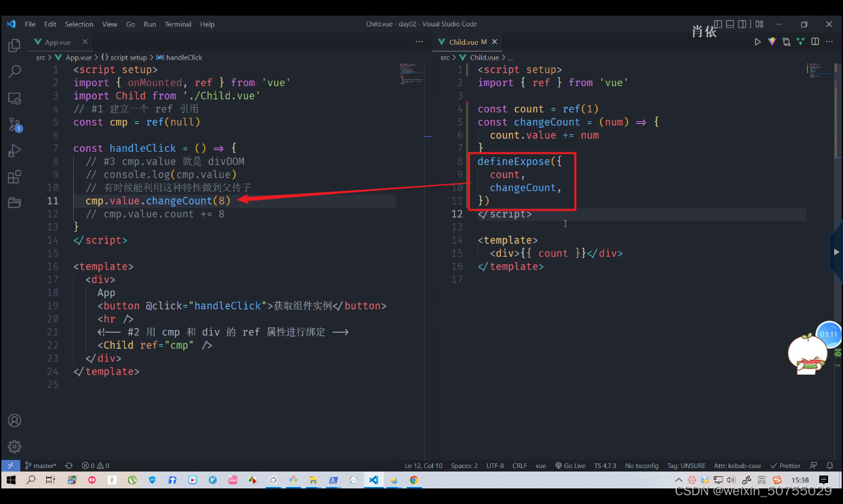Click the master* branch in status bar

coord(41,465)
